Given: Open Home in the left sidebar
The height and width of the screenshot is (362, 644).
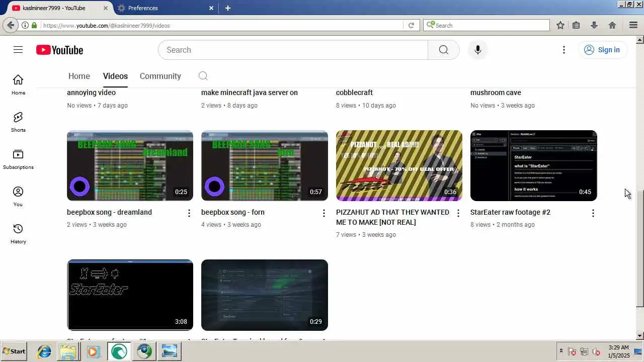Looking at the screenshot, I should 18,85.
